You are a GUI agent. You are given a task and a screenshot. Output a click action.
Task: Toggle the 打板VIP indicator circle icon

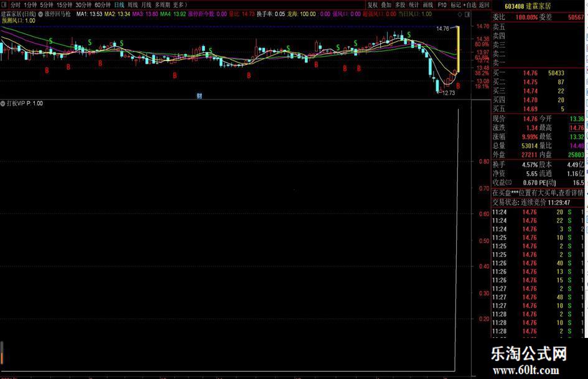2,103
